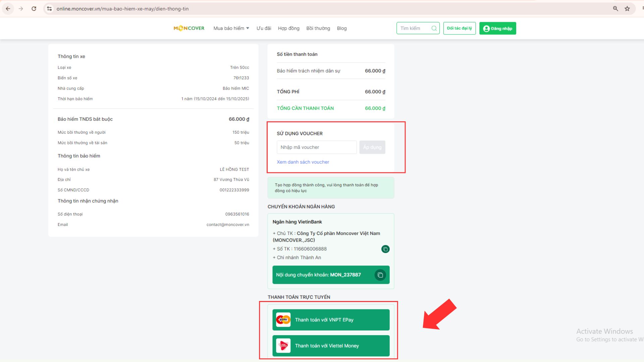
Task: Click user avatar icon in Đăng nhập
Action: coord(486,28)
